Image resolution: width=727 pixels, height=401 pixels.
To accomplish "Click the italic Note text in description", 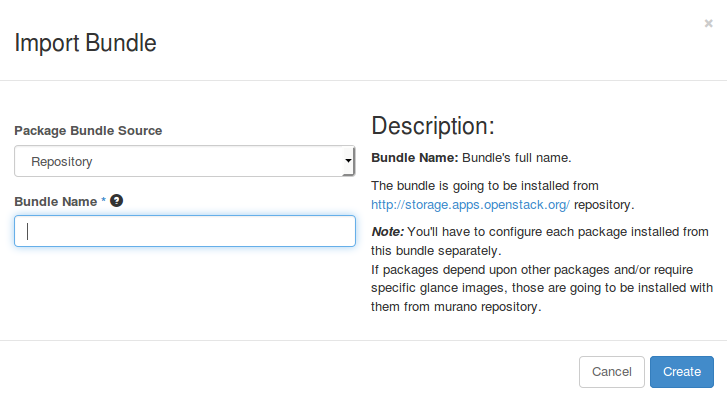I will click(388, 231).
